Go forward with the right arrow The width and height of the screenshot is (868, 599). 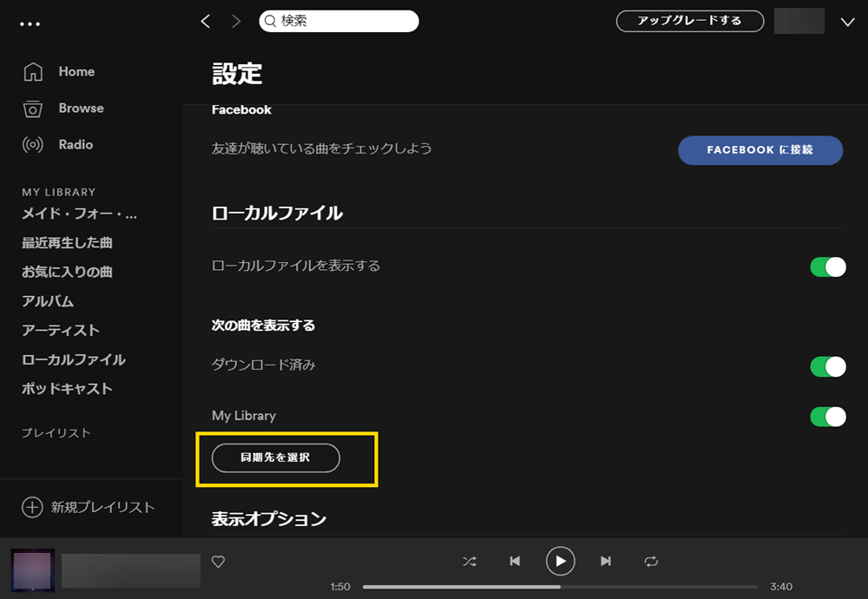coord(236,21)
